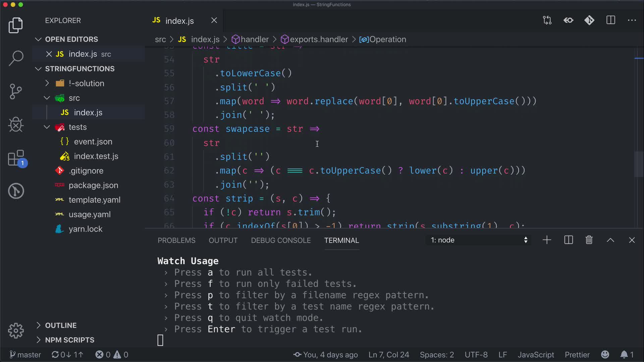The height and width of the screenshot is (362, 644).
Task: Click the compare changes icon in the editor toolbar
Action: [547, 20]
